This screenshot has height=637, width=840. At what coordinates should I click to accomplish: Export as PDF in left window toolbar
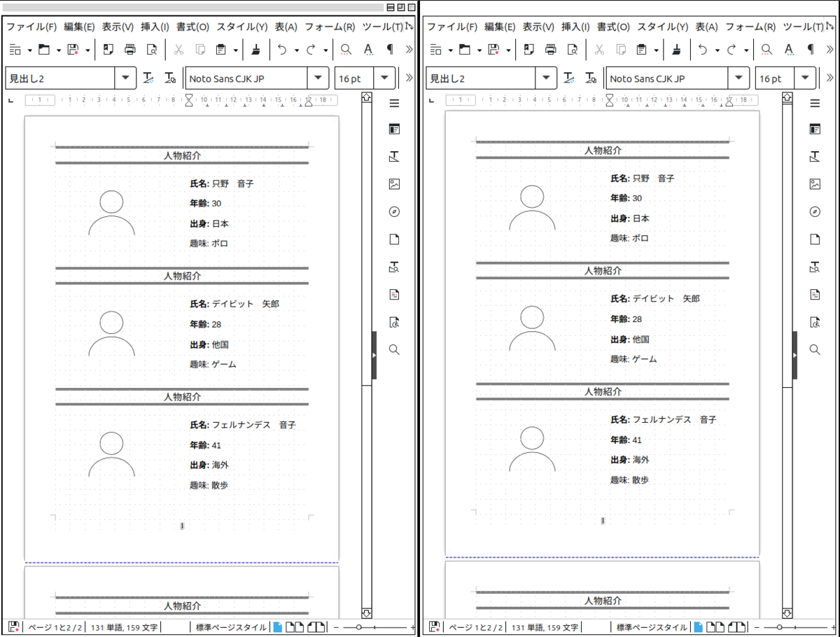pos(108,50)
